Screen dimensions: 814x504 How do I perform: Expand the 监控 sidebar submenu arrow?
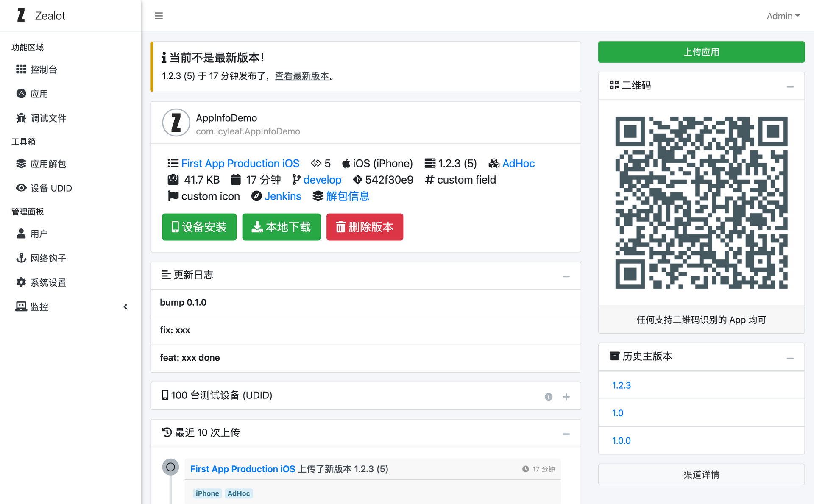click(125, 306)
